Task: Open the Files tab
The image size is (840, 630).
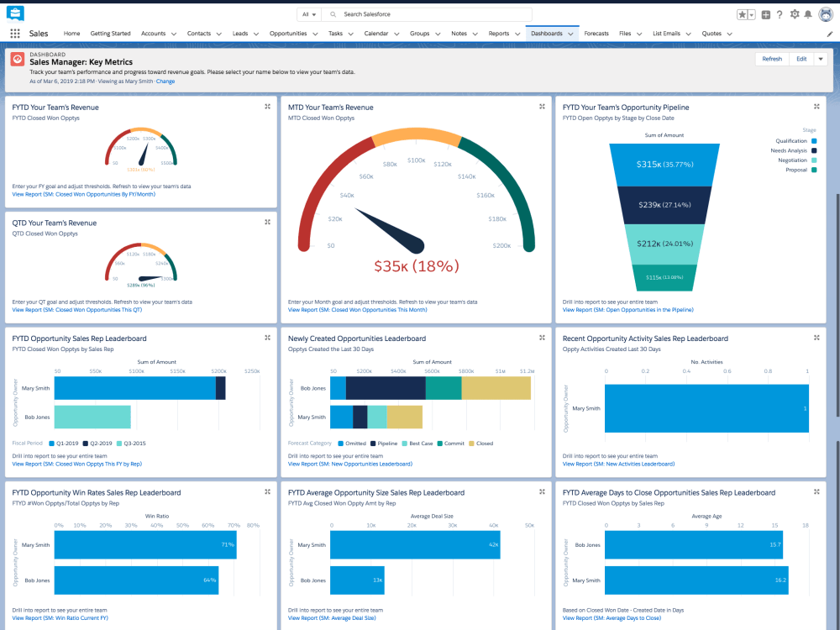Action: click(x=625, y=34)
